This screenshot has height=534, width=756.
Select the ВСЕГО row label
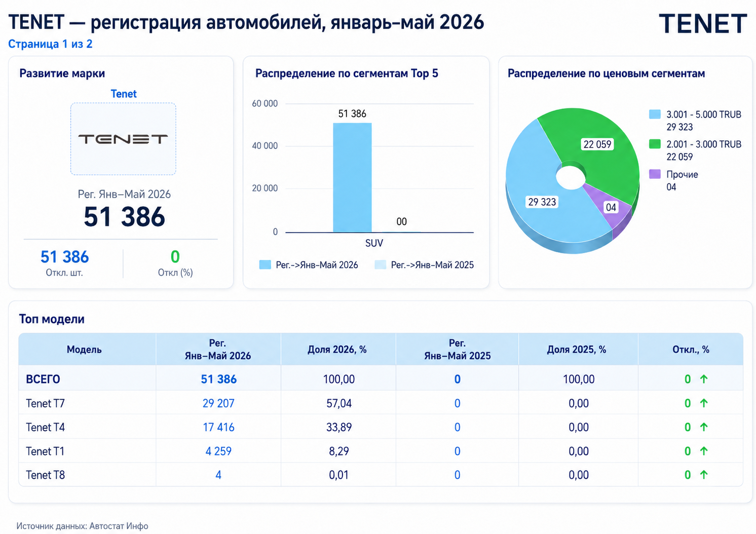click(43, 379)
